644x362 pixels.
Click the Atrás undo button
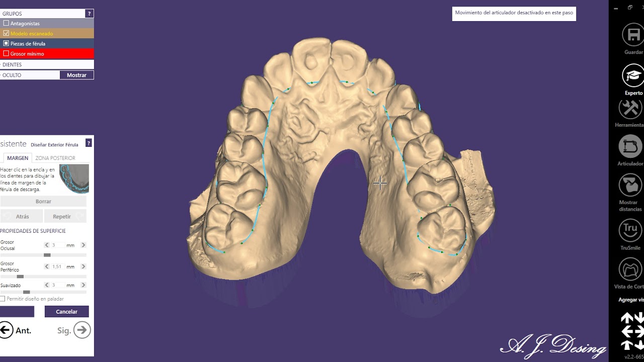click(21, 216)
